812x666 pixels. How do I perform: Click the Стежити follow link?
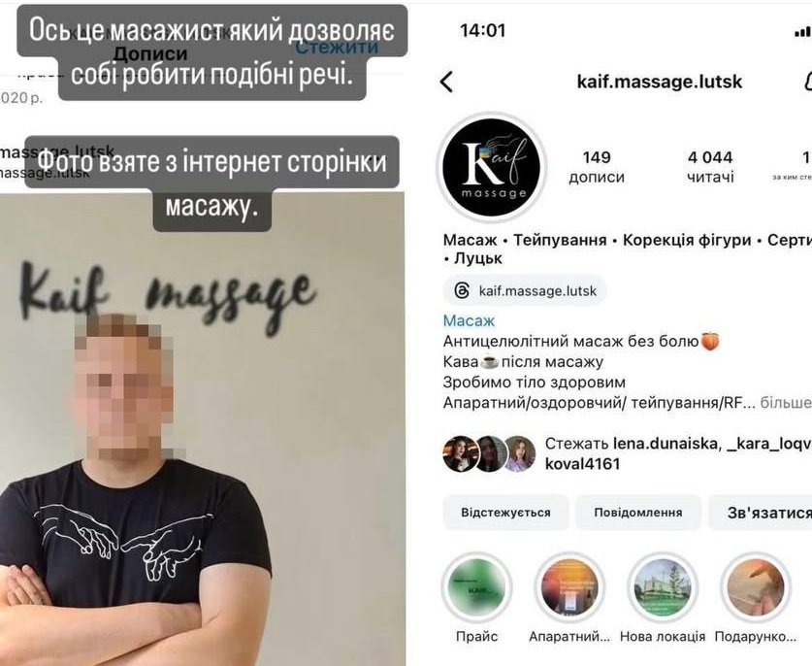point(337,48)
